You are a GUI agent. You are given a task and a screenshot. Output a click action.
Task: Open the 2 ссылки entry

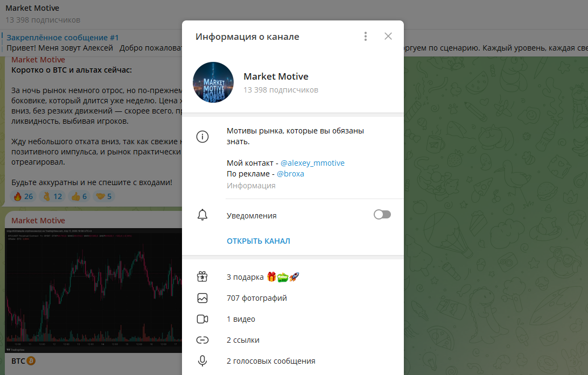pyautogui.click(x=293, y=340)
